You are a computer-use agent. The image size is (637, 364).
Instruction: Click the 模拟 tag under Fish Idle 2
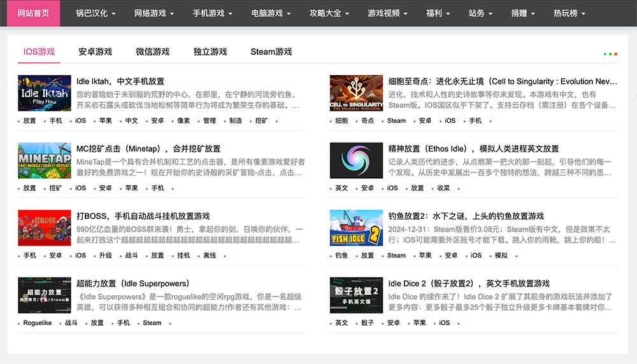[x=501, y=255]
